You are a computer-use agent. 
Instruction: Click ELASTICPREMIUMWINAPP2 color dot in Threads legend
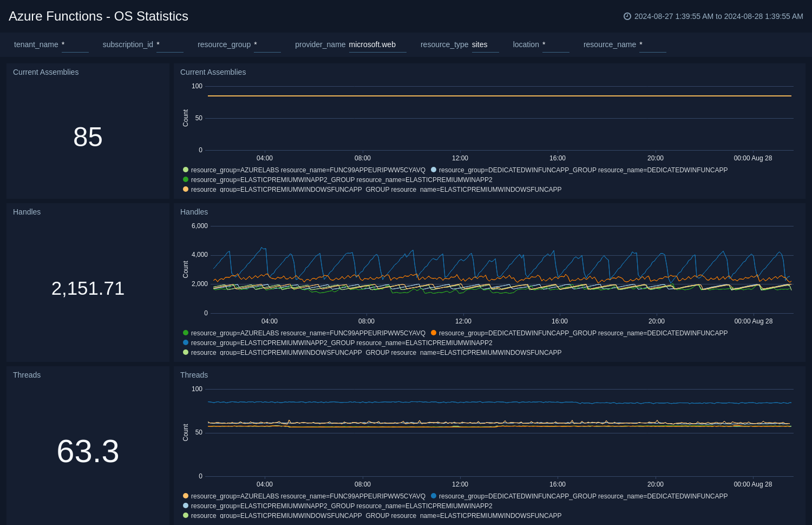click(x=186, y=505)
